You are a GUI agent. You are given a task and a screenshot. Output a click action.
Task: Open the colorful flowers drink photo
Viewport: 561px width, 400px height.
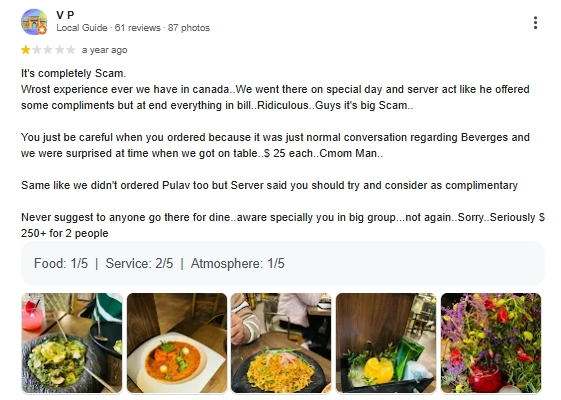(491, 343)
